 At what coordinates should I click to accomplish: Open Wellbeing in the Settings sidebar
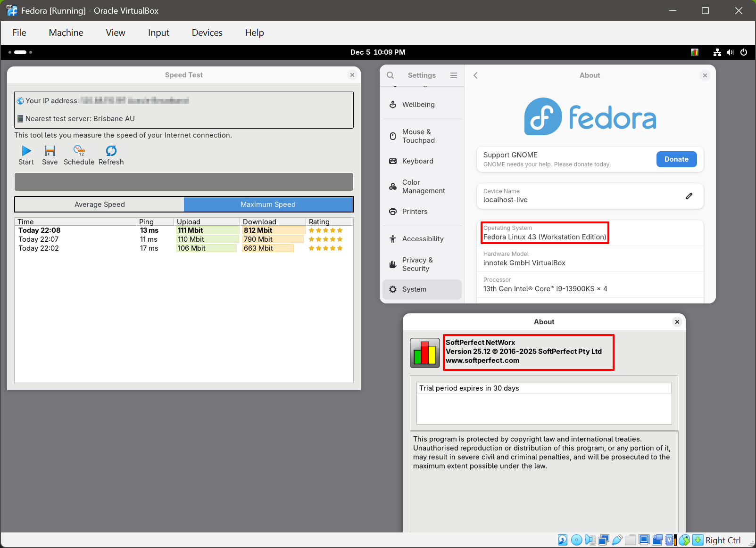point(422,105)
